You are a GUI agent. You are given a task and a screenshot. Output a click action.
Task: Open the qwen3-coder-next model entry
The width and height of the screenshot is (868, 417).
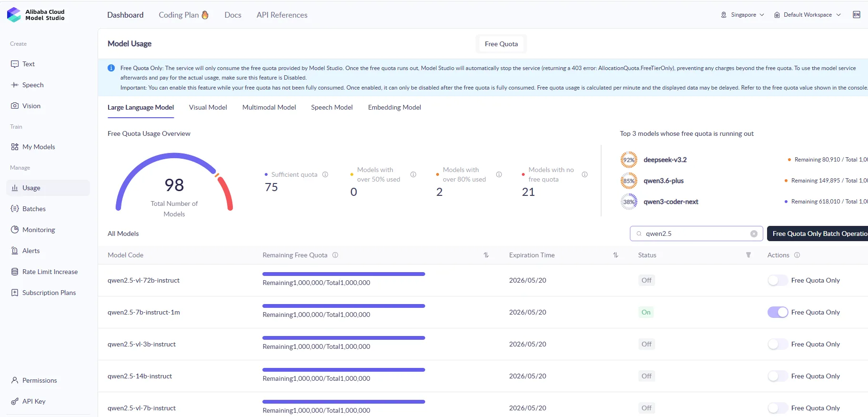[671, 202]
